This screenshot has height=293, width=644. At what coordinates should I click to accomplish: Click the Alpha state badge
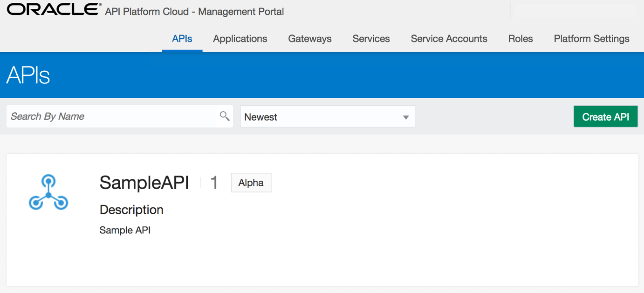coord(251,183)
